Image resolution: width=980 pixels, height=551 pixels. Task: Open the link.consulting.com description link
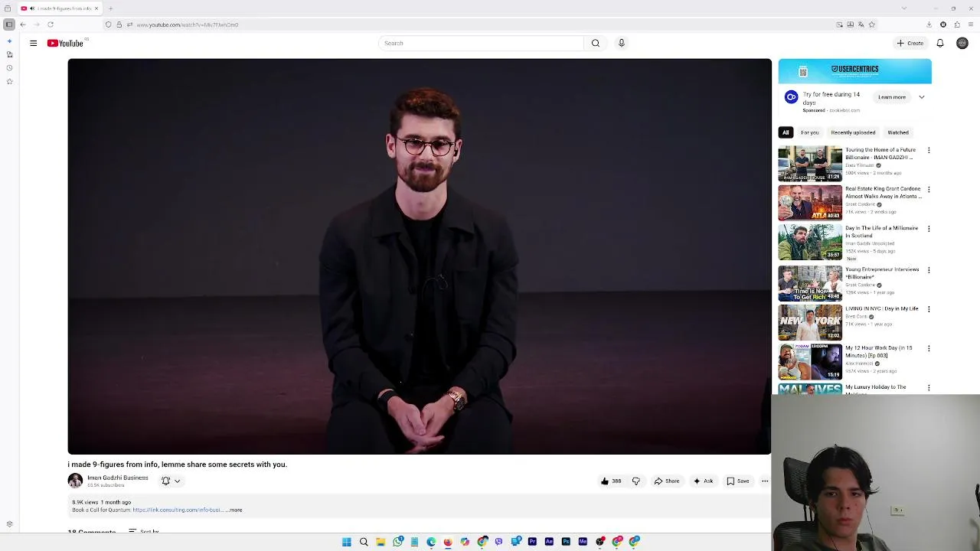(178, 510)
